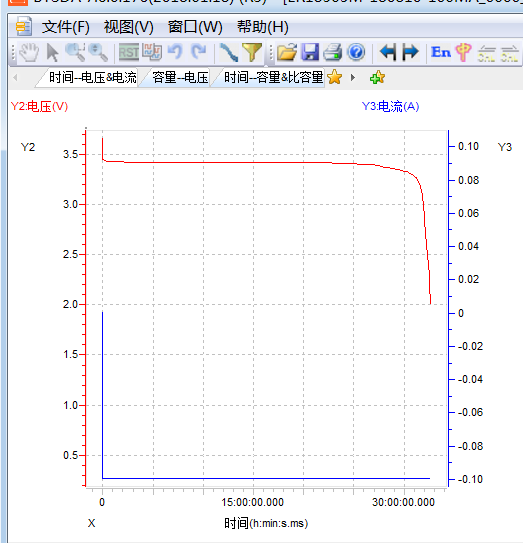Switch language to English with En icon

click(441, 52)
